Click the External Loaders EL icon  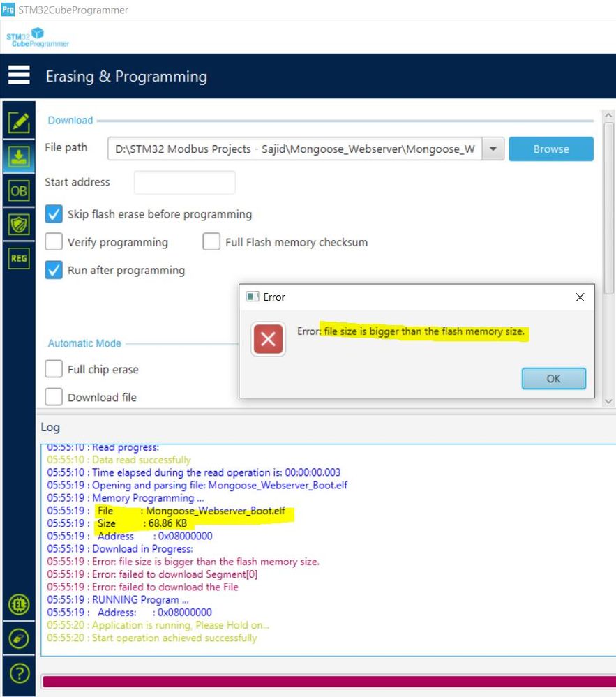[x=19, y=604]
